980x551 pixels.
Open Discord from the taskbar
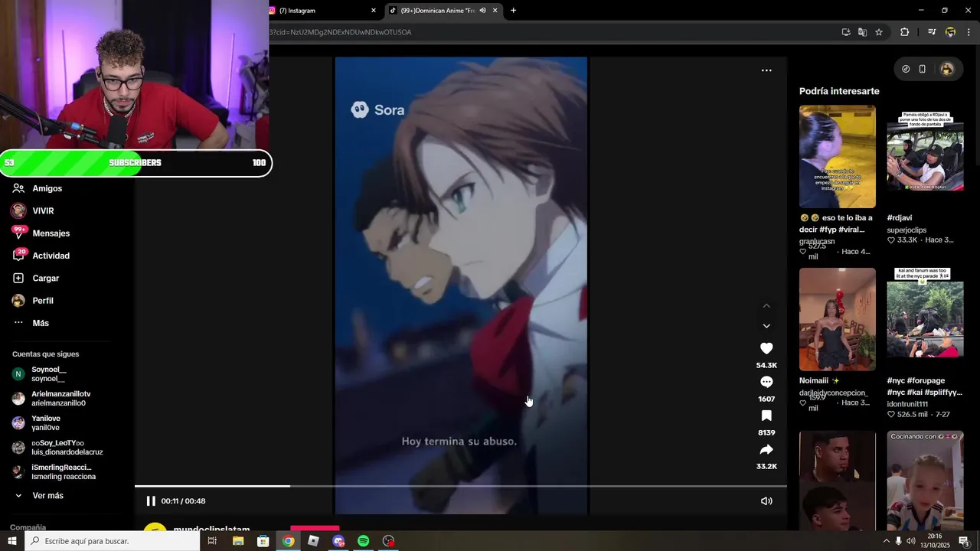coord(338,541)
